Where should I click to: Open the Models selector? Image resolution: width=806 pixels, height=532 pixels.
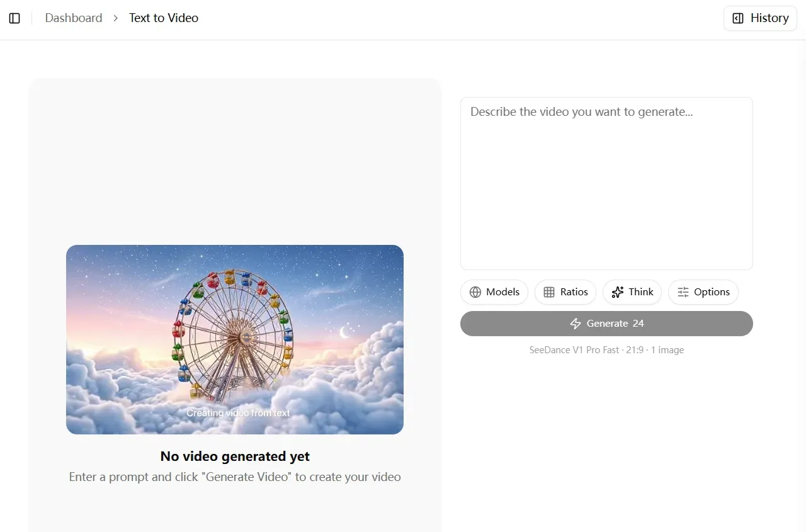tap(494, 292)
